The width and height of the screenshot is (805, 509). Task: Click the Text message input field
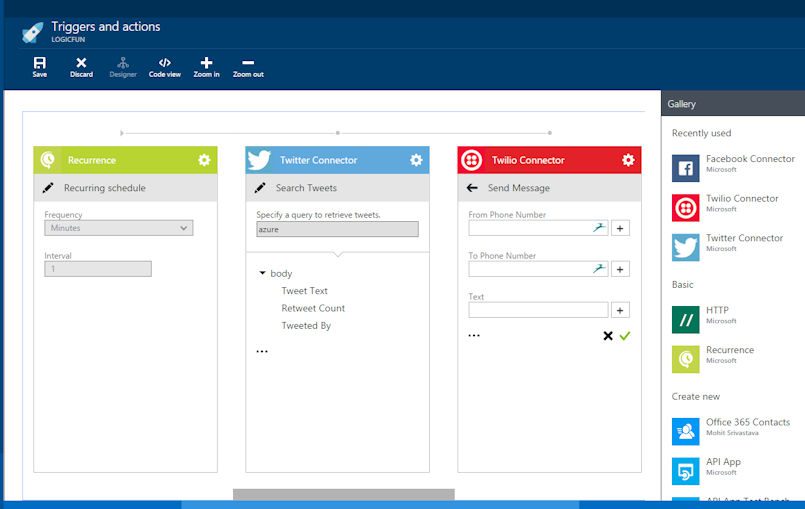click(x=538, y=310)
